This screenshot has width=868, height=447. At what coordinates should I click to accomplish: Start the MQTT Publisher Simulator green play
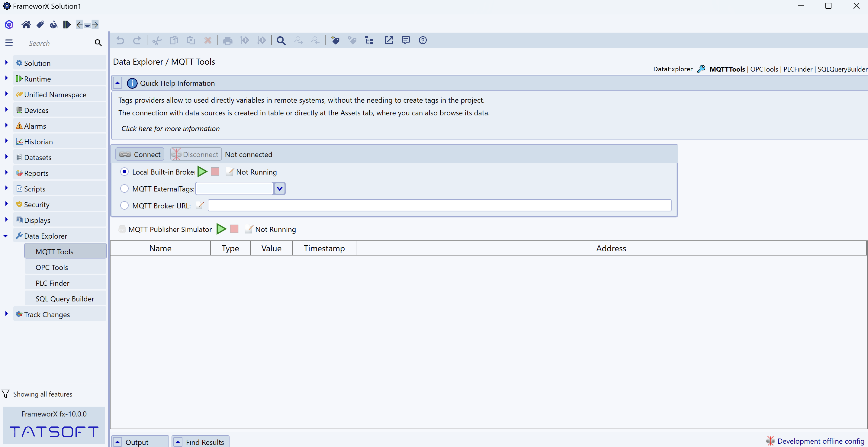221,229
